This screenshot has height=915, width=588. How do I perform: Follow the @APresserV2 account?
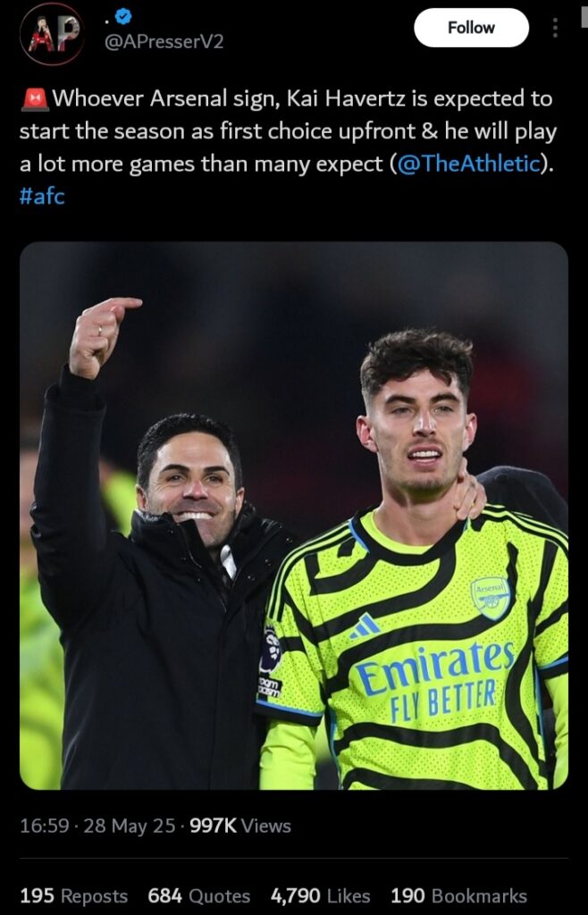(x=471, y=28)
